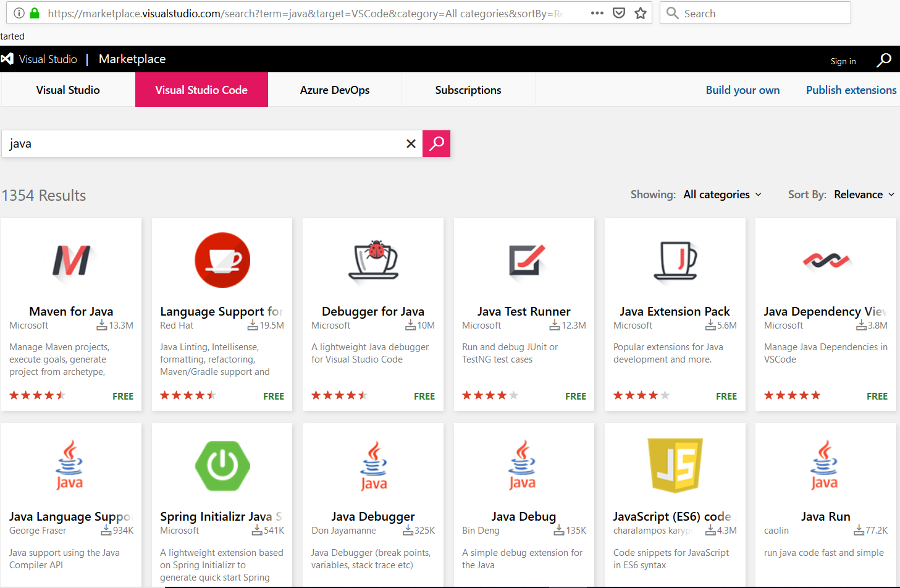Open the Sort By Relevance dropdown
Screen dimensions: 900x588
pyautogui.click(x=864, y=195)
